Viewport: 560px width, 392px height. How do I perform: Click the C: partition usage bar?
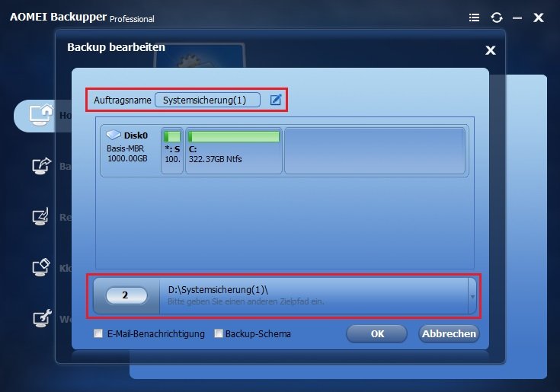click(234, 137)
